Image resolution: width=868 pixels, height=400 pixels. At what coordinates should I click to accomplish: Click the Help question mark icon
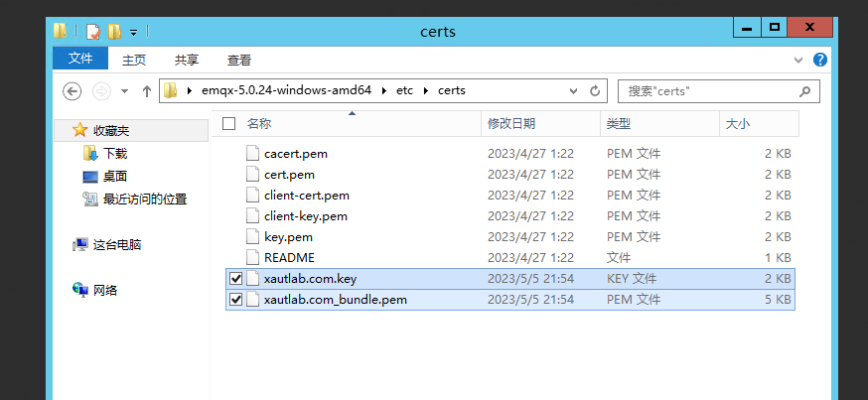tap(819, 60)
